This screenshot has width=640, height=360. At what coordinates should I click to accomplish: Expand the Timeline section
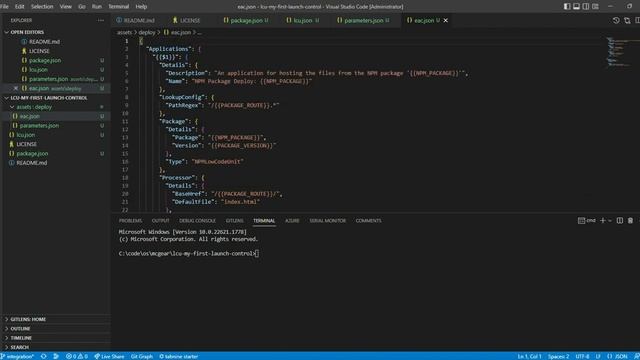coord(56,338)
